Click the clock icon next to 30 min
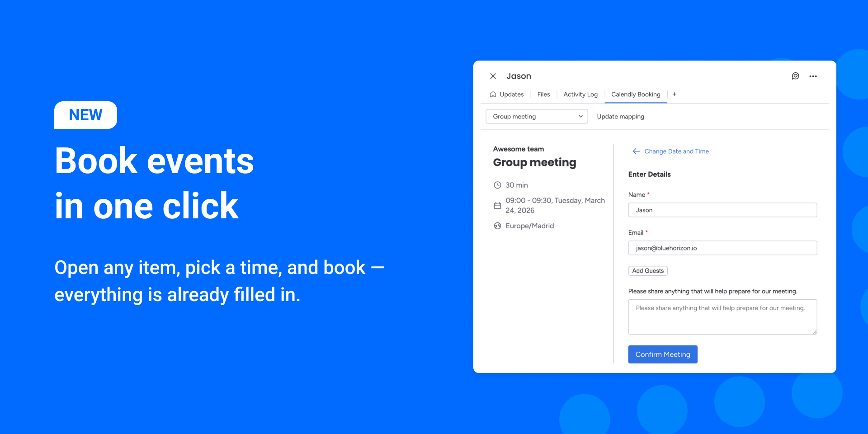The width and height of the screenshot is (868, 434). [x=497, y=185]
